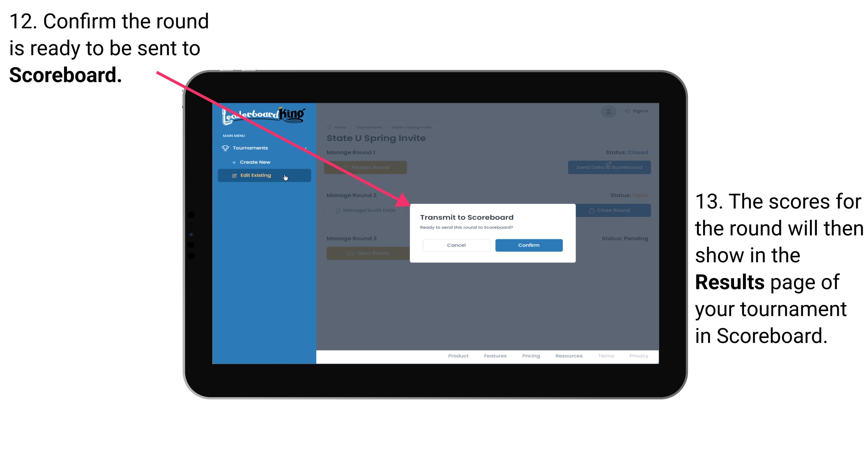868x467 pixels.
Task: Click the Status Closed indicator for Round 1
Action: tap(627, 152)
